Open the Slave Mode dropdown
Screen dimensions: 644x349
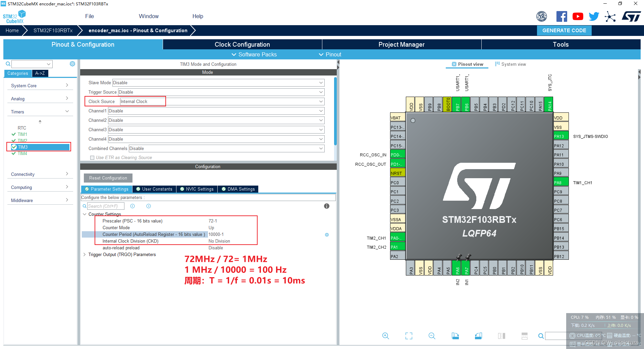pos(218,83)
